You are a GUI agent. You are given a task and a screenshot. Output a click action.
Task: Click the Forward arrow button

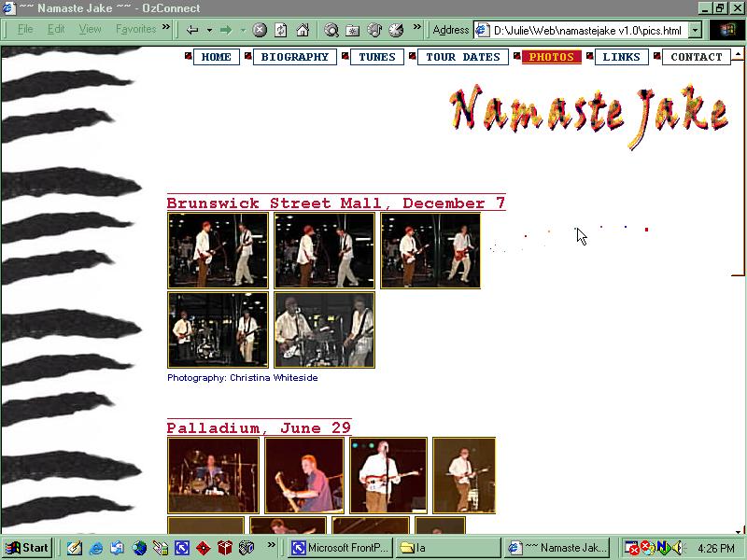click(x=225, y=30)
